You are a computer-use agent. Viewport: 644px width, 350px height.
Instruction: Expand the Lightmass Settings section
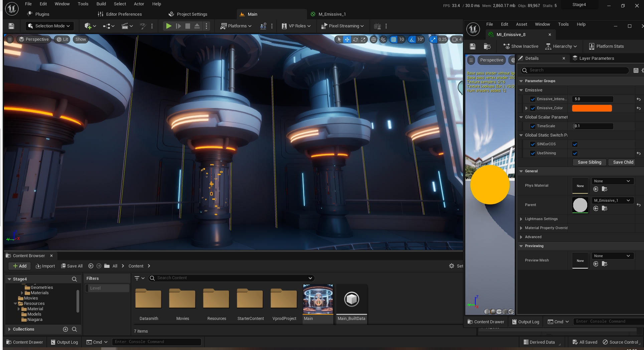pos(521,219)
